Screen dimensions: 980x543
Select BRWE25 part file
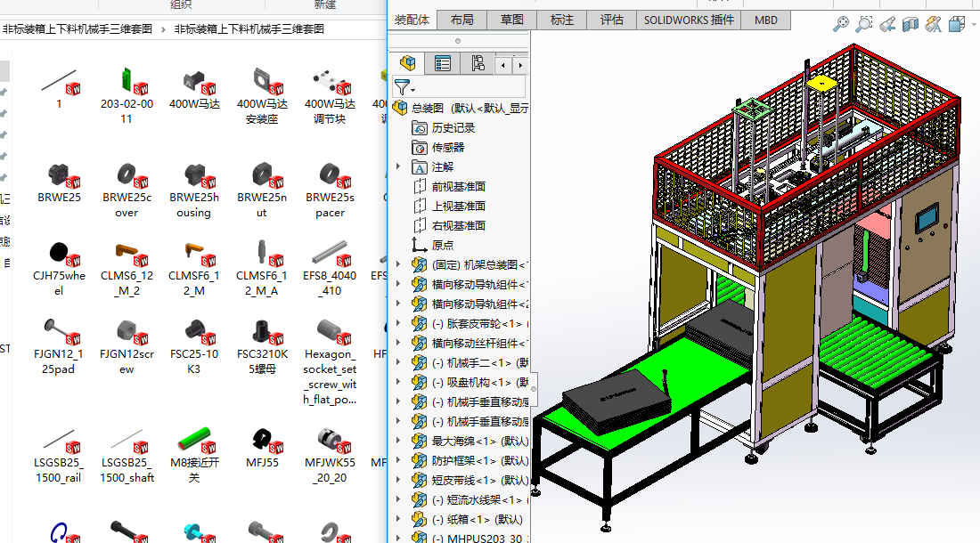click(x=59, y=182)
